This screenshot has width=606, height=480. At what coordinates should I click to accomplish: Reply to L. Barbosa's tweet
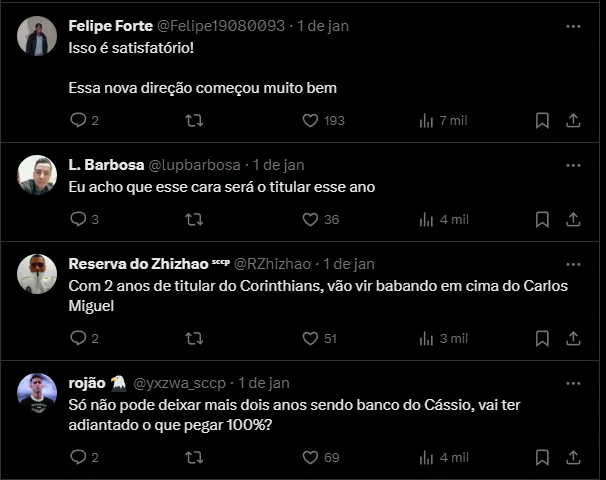pyautogui.click(x=79, y=219)
